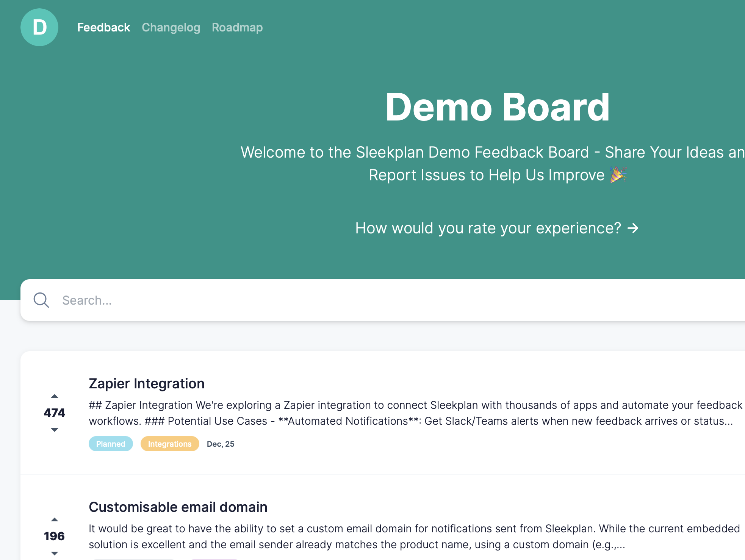Click the Planned status tag
Screen dimensions: 745x560
coord(111,444)
